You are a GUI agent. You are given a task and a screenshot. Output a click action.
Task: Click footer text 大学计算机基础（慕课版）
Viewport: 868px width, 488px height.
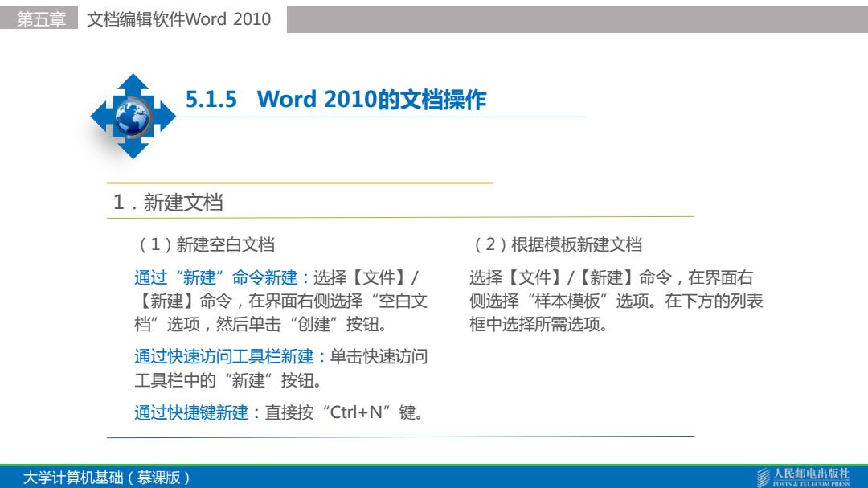pyautogui.click(x=106, y=478)
